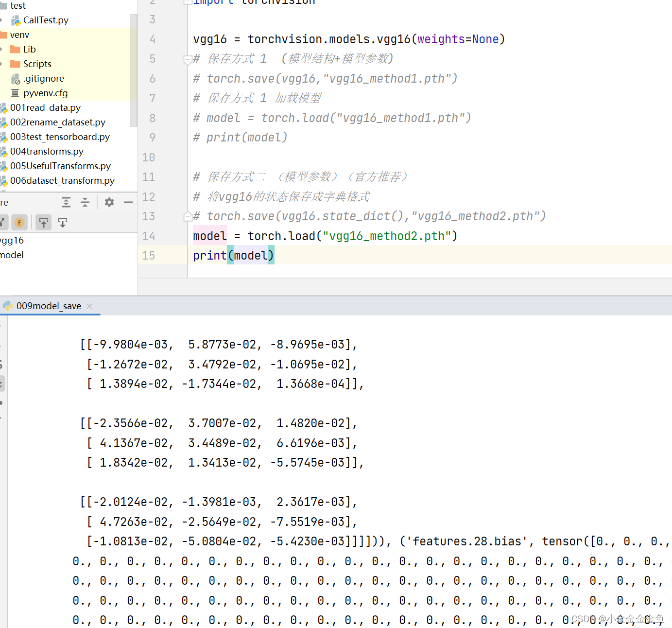Click 'model' variable on line 14
The width and height of the screenshot is (672, 628).
[210, 236]
